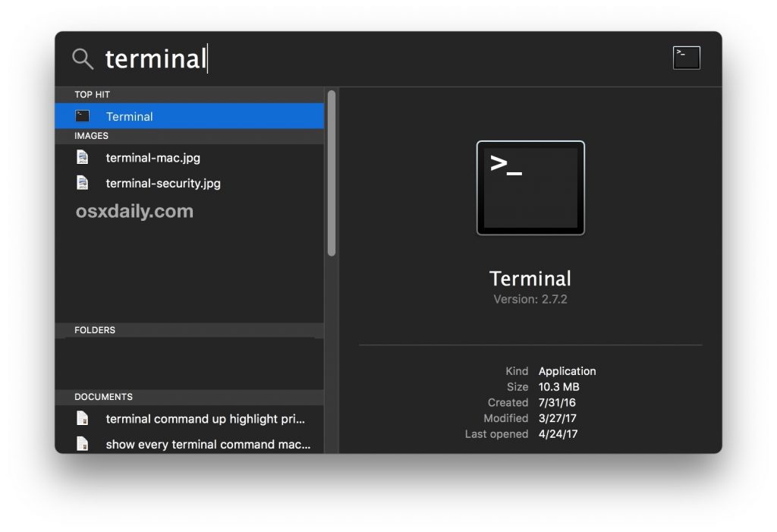The height and width of the screenshot is (532, 777).
Task: Click the results list scrollbar handle
Action: pyautogui.click(x=332, y=175)
